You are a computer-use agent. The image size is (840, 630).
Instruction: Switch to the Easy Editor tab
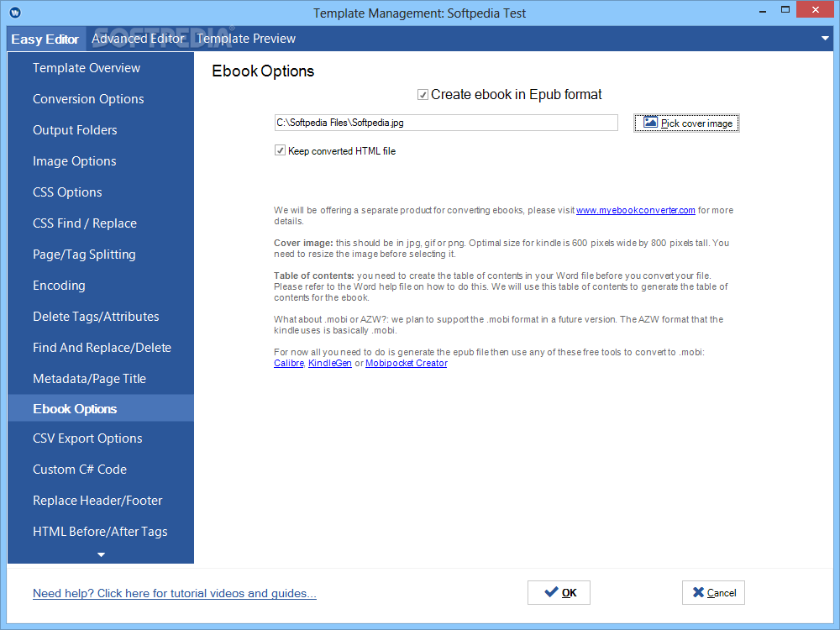pos(45,39)
